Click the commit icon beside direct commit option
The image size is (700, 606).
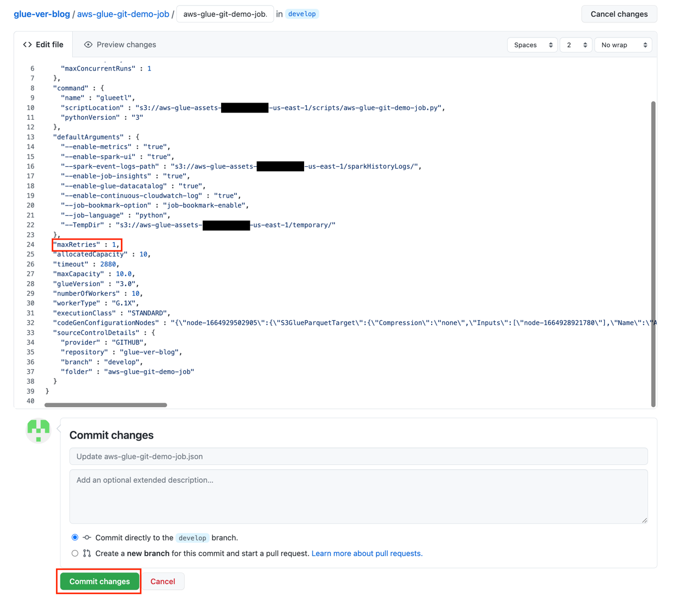tap(87, 538)
